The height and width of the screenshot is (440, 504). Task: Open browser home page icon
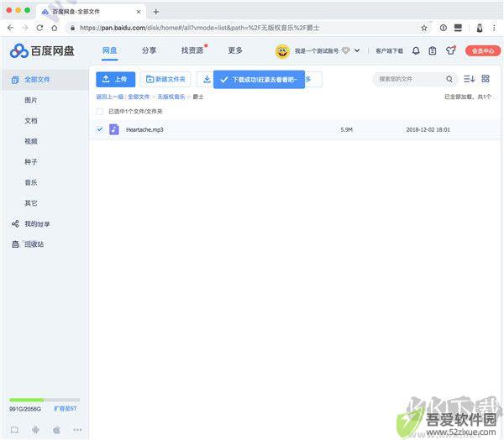(x=55, y=28)
